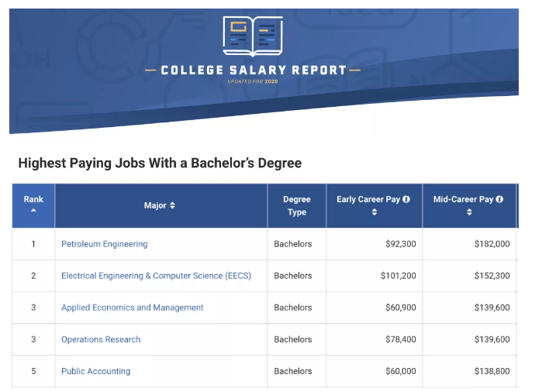535x392 pixels.
Task: Click the open book logo icon
Action: (253, 36)
